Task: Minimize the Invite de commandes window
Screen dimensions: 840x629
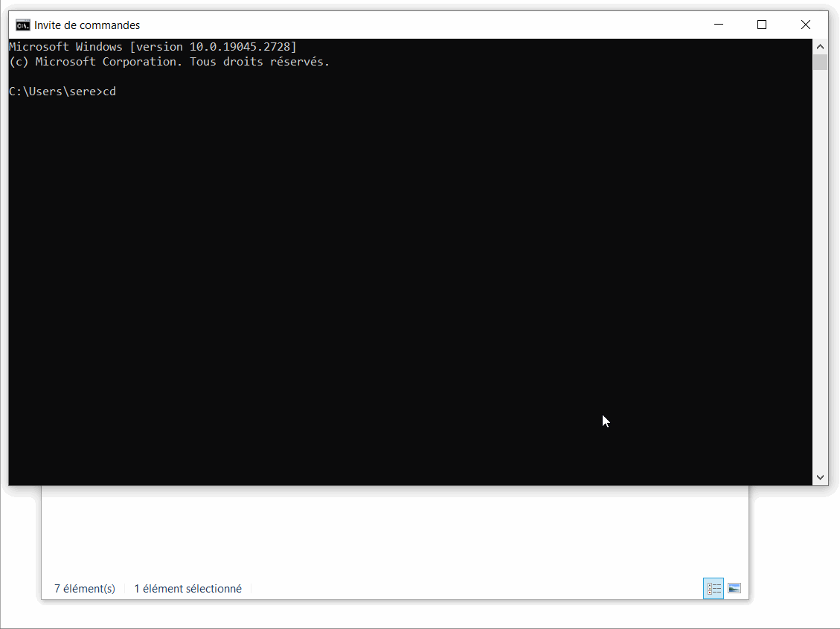Action: (x=718, y=25)
